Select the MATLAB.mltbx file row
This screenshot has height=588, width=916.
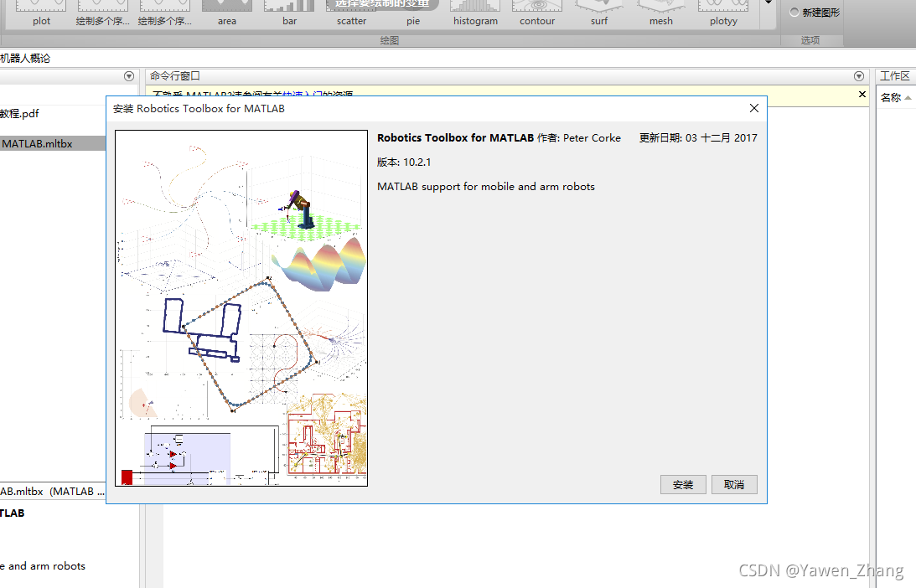(53, 143)
